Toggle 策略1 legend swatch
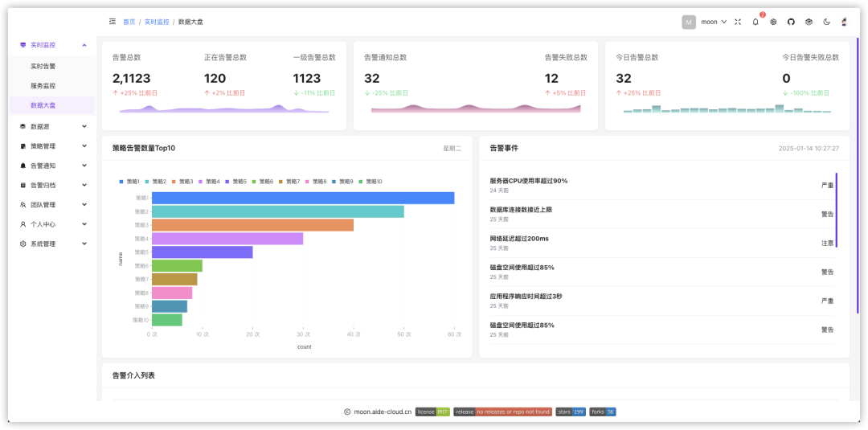Viewport: 868px width, 430px height. [121, 182]
